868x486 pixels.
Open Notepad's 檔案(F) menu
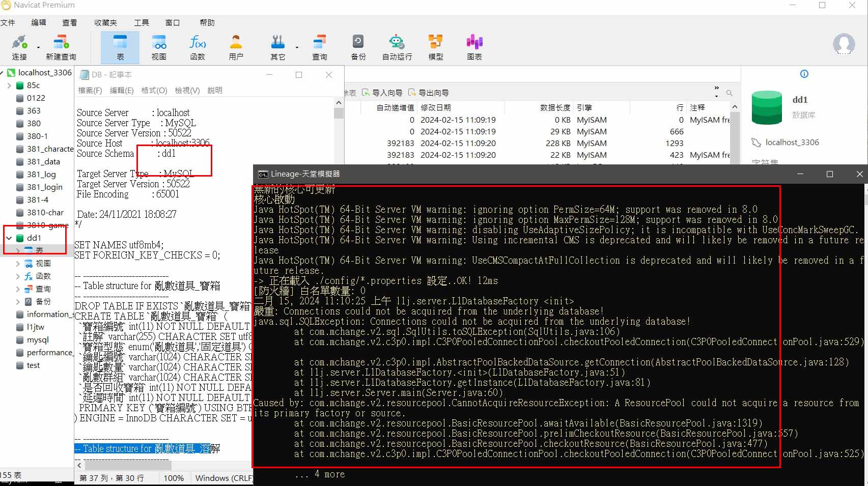click(90, 90)
